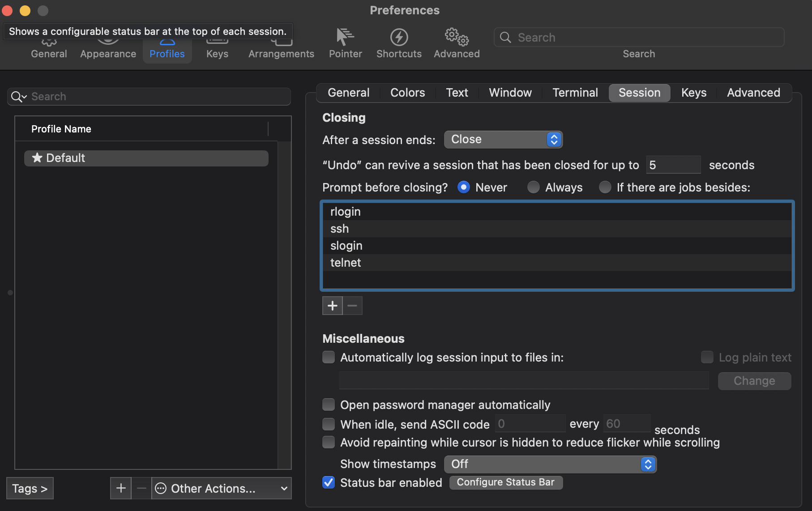Enable Open password manager automatically

pyautogui.click(x=329, y=405)
